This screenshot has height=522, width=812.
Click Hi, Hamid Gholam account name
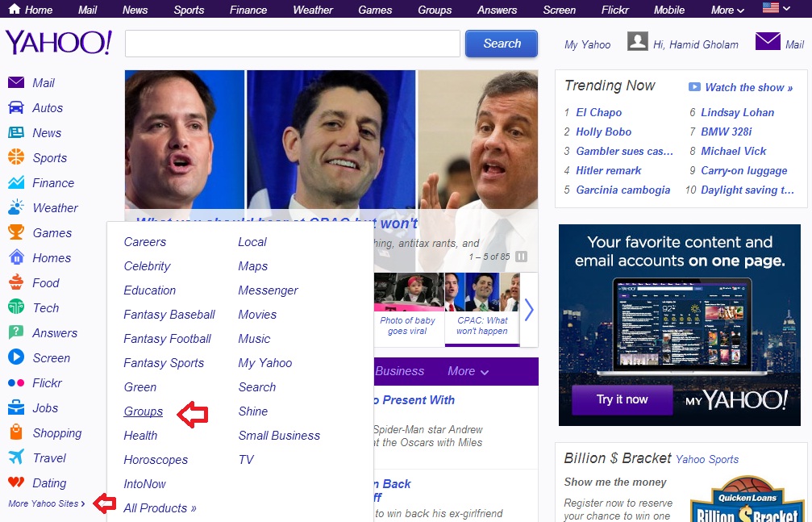(x=696, y=44)
